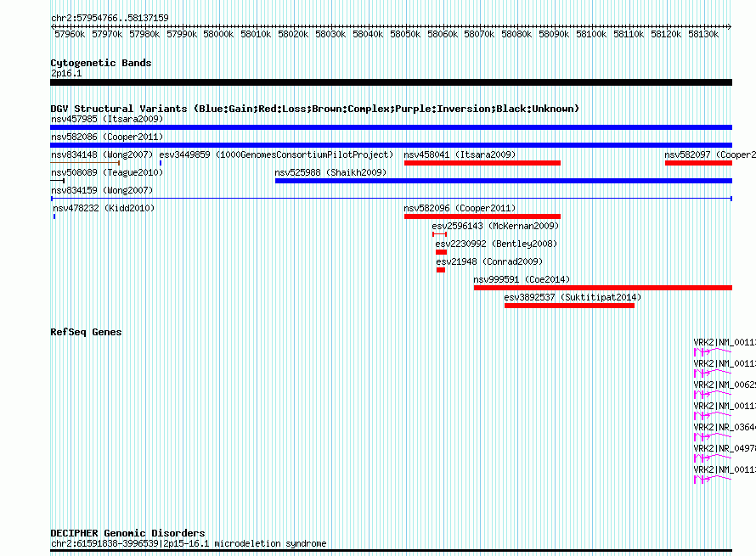Click small blue mark under nsv478232
This screenshot has width=756, height=556.
[54, 216]
